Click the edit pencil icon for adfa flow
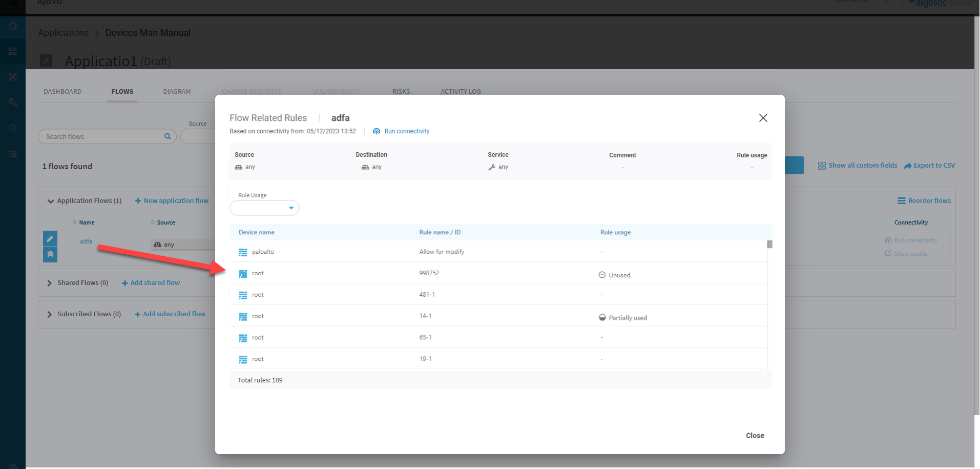 [x=50, y=239]
